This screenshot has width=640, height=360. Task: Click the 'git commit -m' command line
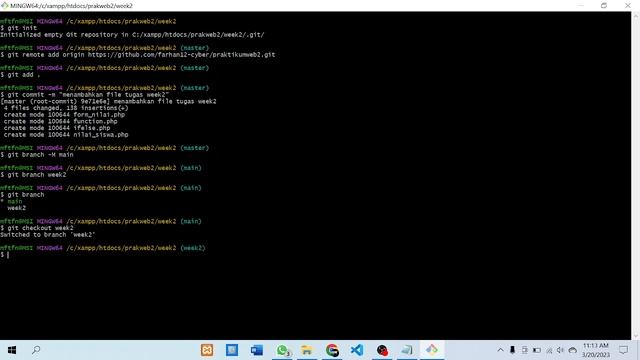point(84,95)
